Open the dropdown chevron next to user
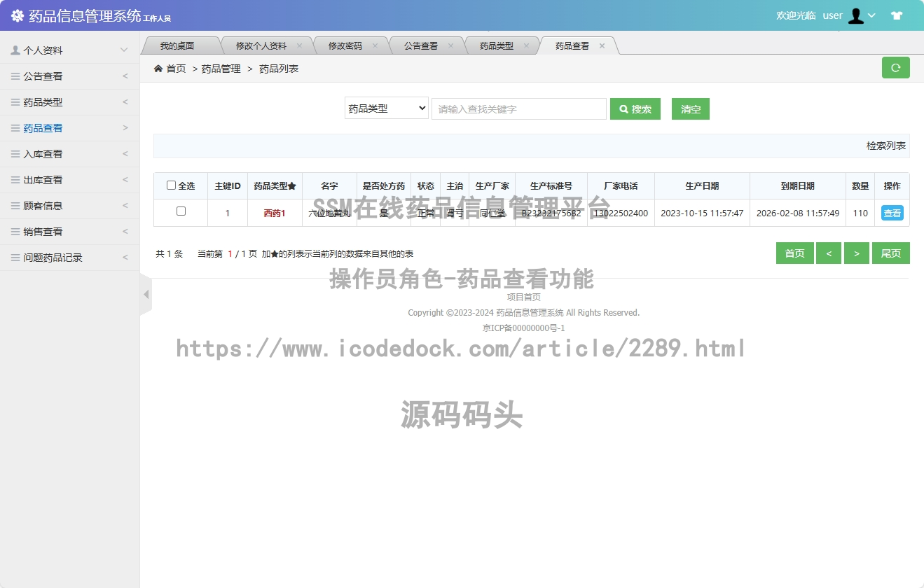This screenshot has width=924, height=588. click(x=872, y=15)
